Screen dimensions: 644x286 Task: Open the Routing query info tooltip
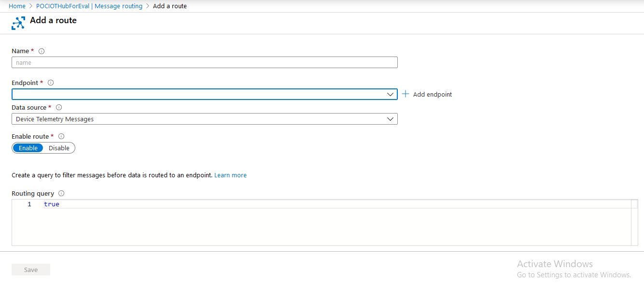click(61, 193)
